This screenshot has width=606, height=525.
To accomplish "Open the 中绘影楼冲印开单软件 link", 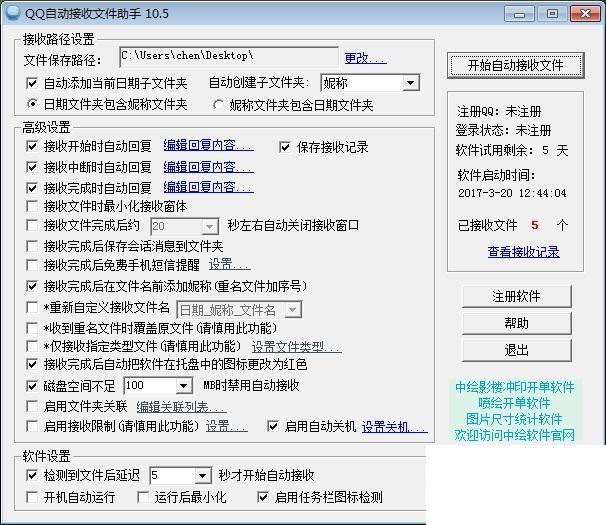I will coord(515,387).
